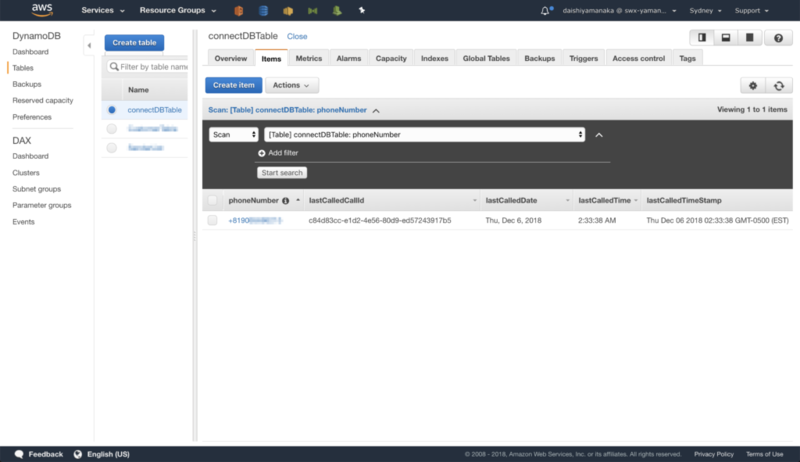Open Parameter groups in DAX sidebar
The image size is (800, 462).
(42, 205)
